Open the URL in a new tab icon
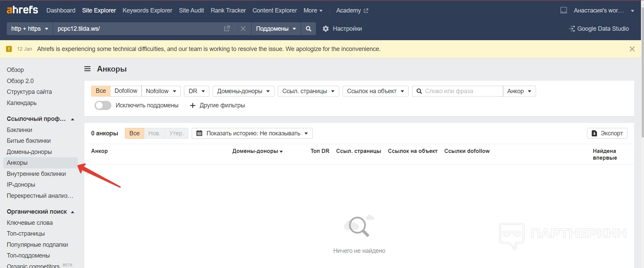 coord(227,29)
